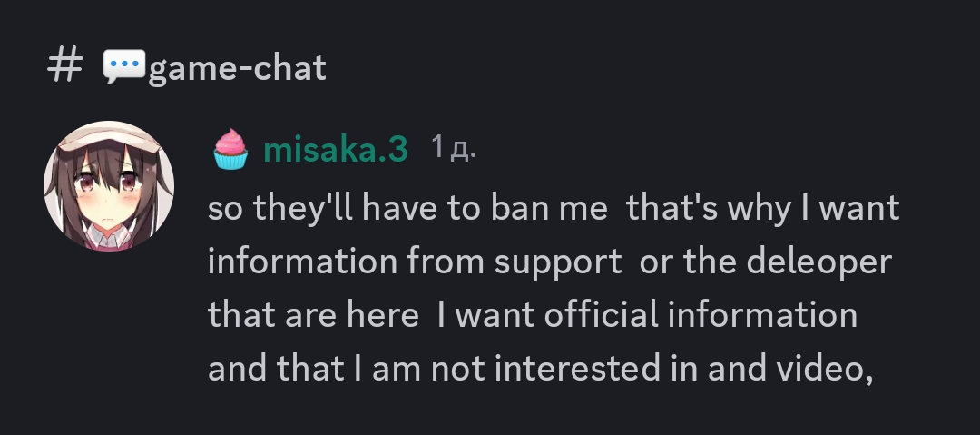Click the word "information" starting the second line

[302, 261]
